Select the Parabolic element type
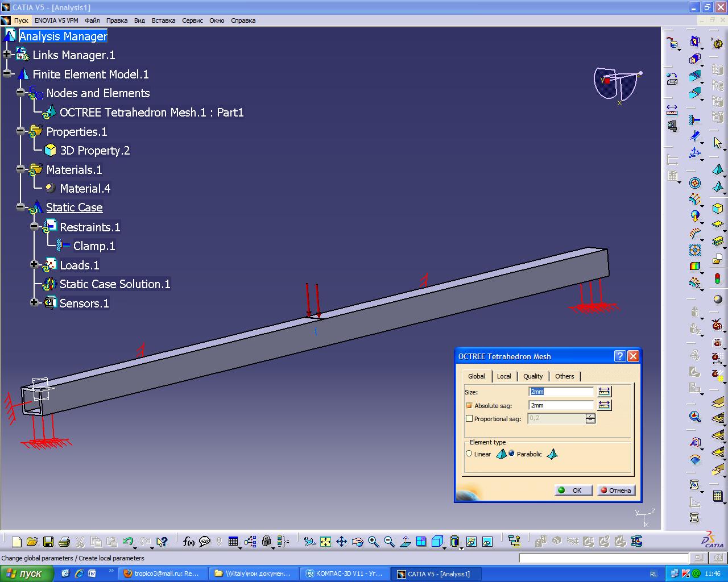Screen dimensions: 728x582 511,454
